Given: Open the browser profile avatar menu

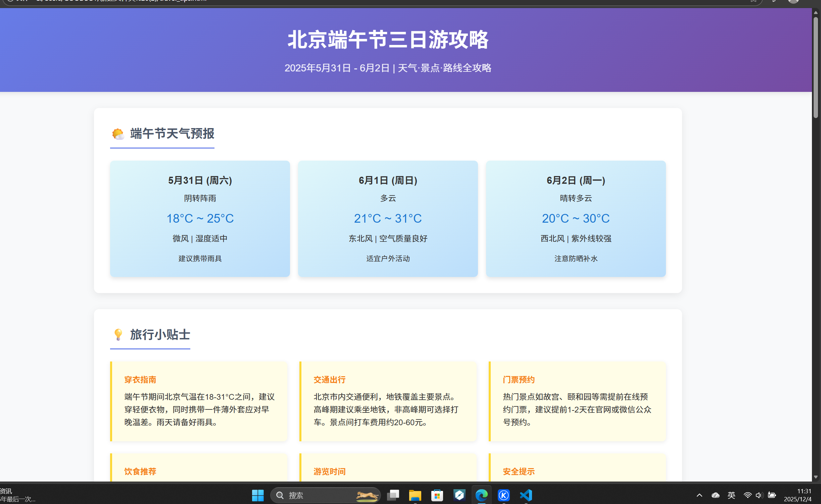Looking at the screenshot, I should (x=793, y=1).
